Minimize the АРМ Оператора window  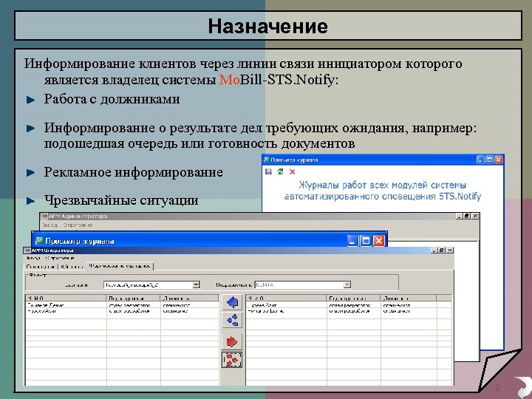434,250
